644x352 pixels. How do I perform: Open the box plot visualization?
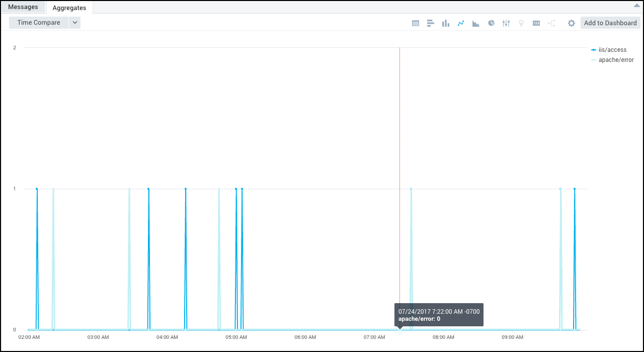point(506,23)
